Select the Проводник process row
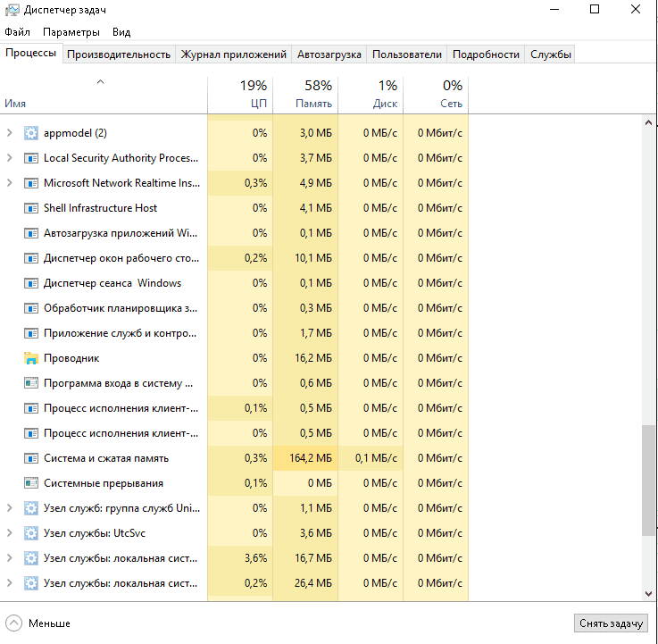The height and width of the screenshot is (644, 658). (234, 358)
